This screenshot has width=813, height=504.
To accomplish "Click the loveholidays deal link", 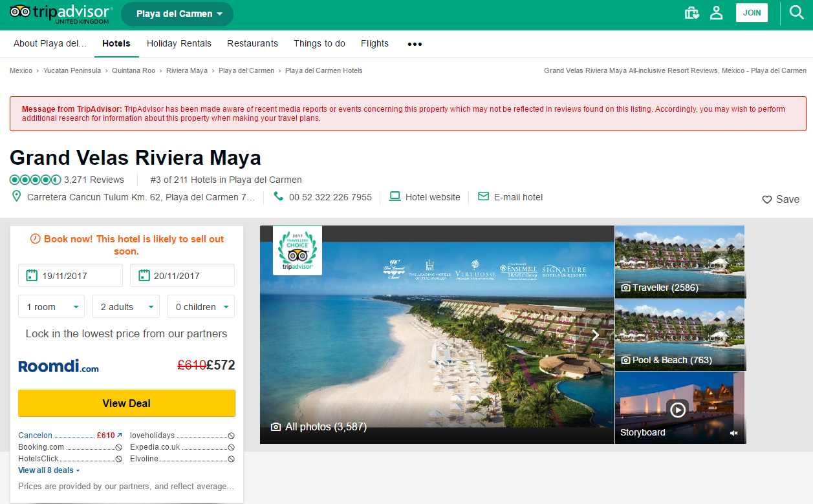I will point(153,436).
